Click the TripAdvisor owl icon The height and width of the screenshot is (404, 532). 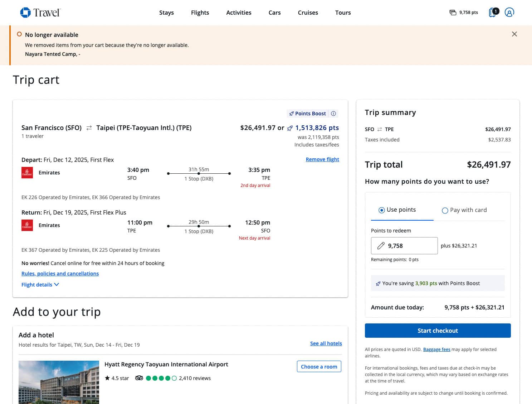click(139, 378)
